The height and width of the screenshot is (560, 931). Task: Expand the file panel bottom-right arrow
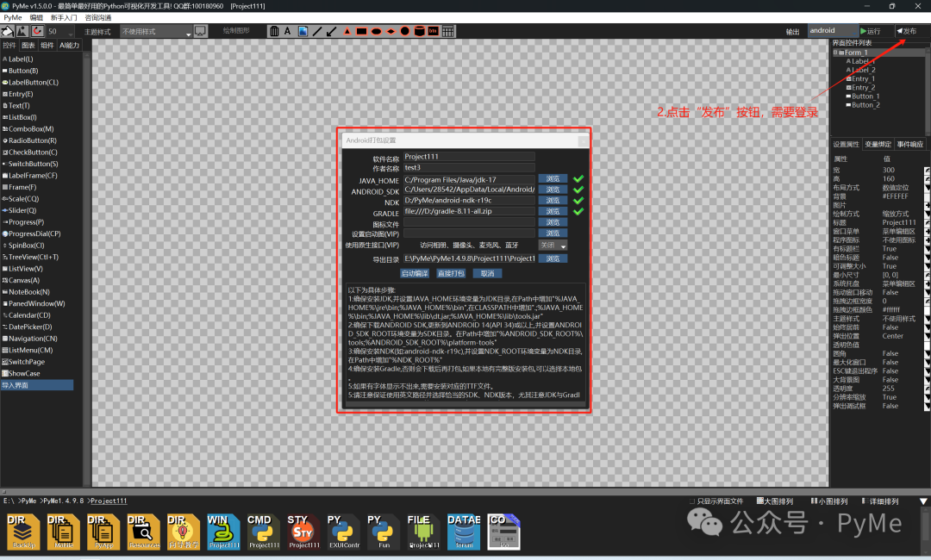(x=923, y=501)
